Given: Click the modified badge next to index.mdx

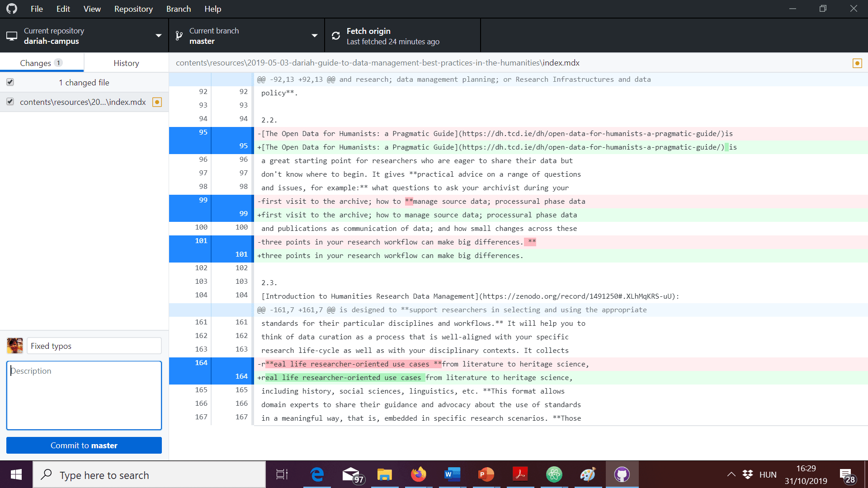Looking at the screenshot, I should coord(157,102).
